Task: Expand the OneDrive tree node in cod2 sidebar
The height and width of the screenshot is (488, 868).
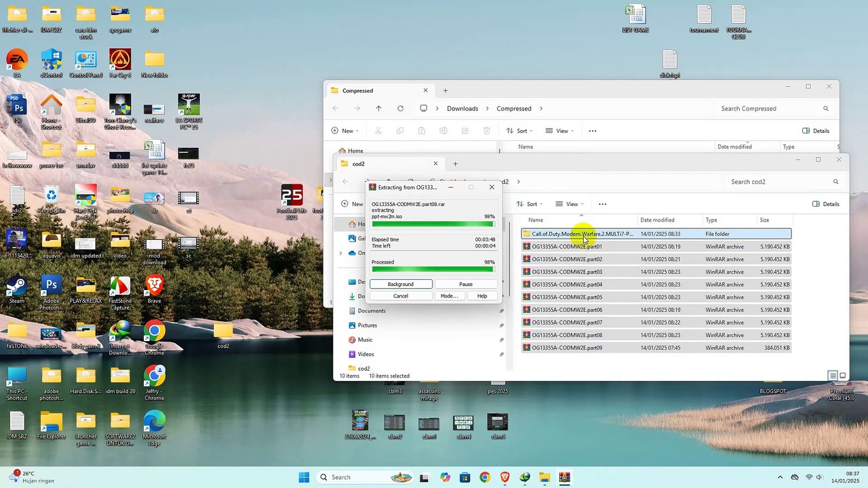Action: (x=340, y=253)
